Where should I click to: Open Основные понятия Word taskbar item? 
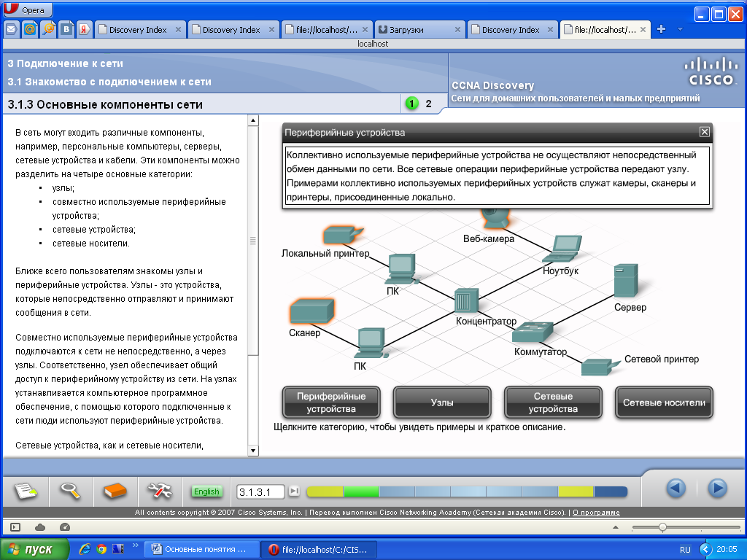[202, 549]
